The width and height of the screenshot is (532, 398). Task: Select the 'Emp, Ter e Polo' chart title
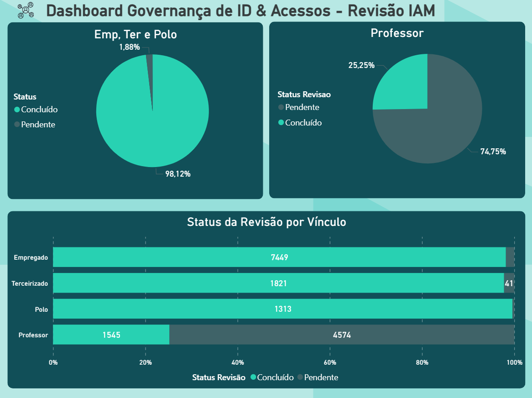click(x=136, y=34)
